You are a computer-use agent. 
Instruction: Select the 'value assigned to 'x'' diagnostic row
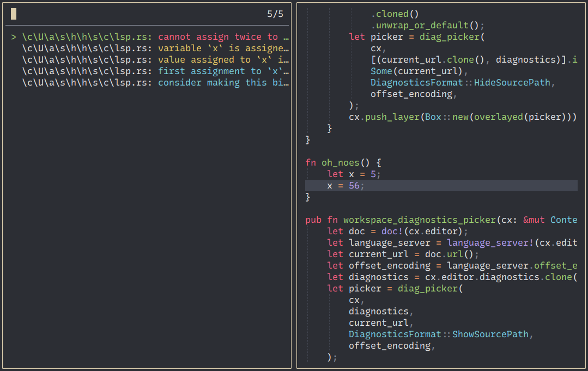(x=155, y=59)
